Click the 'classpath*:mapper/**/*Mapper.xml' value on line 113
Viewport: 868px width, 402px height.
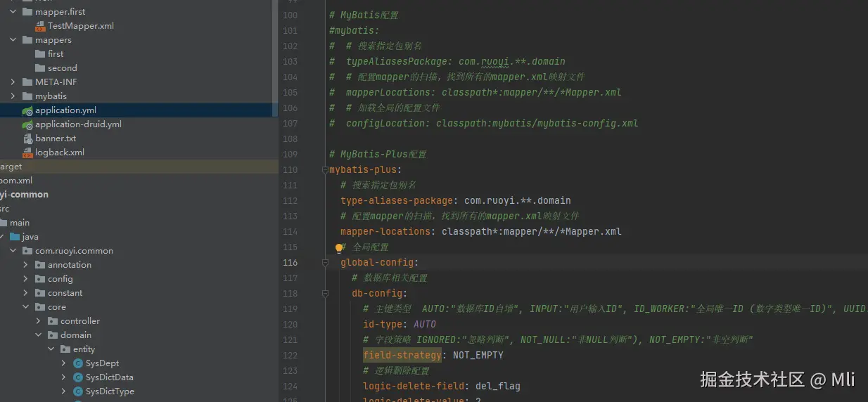point(532,231)
